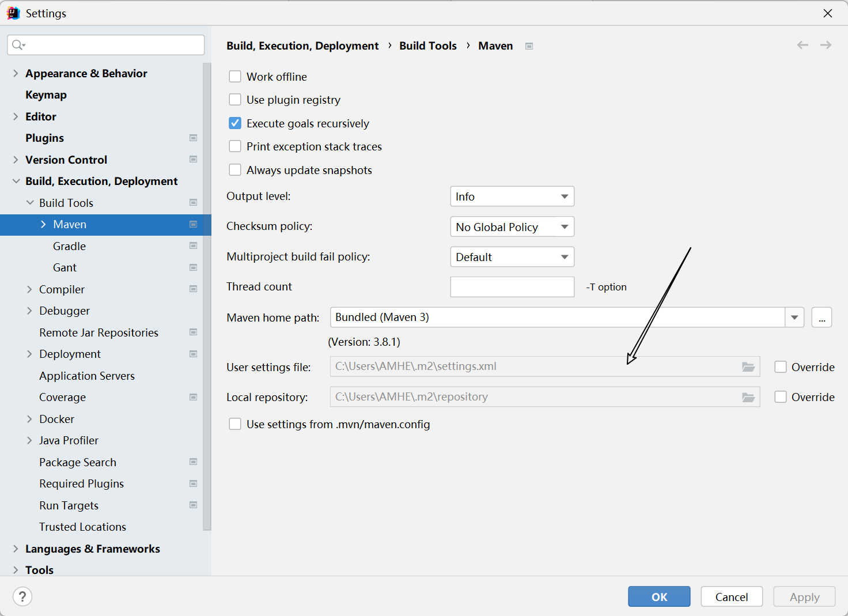Enable Always update snapshots checkbox

click(235, 169)
